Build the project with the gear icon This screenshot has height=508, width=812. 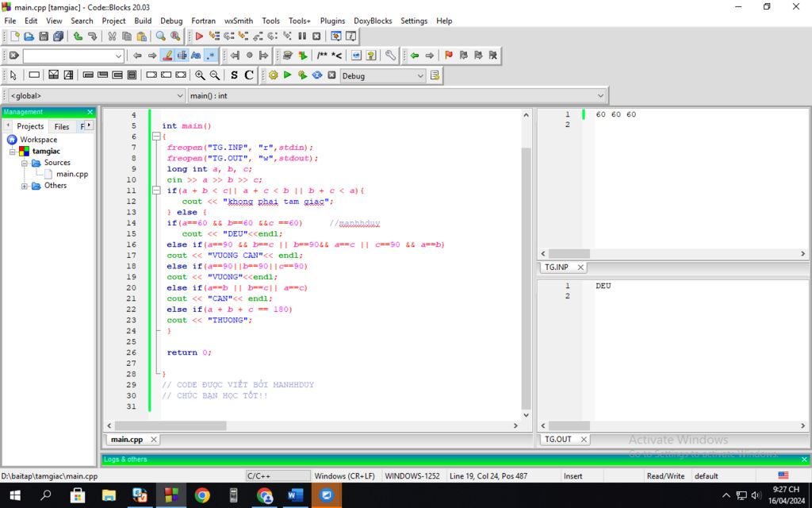(x=273, y=75)
